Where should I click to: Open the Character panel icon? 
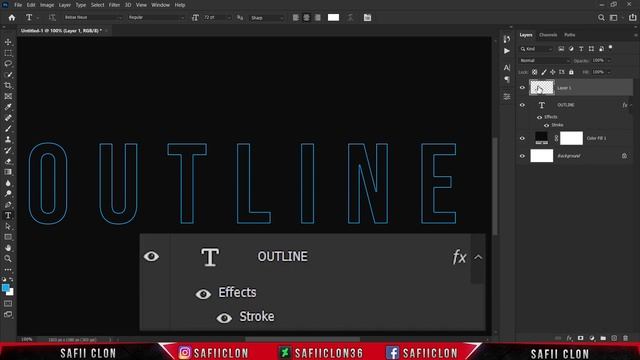pos(507,67)
